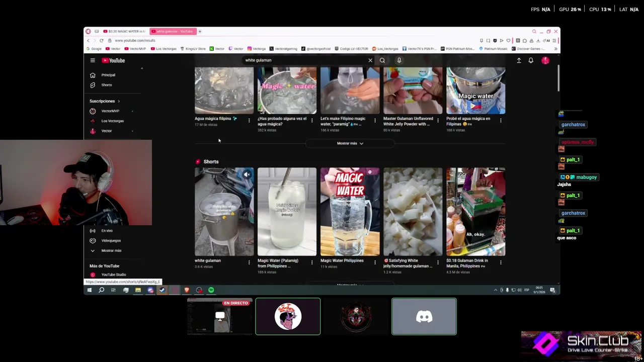Start voice search with the microphone icon
Viewport: 644px width, 362px height.
[399, 60]
